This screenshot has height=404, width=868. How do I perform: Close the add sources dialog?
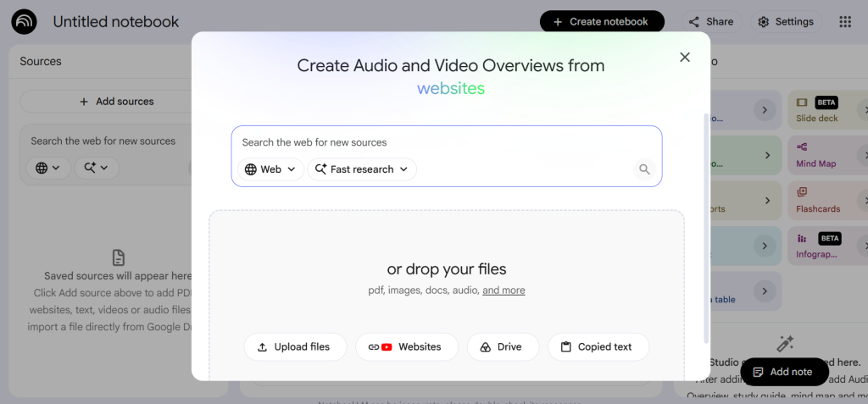click(x=685, y=57)
